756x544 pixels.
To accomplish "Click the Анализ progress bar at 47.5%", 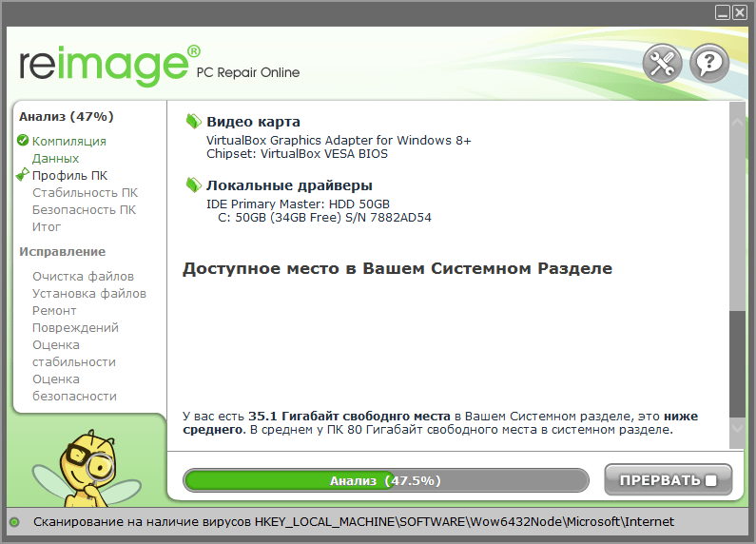I will (x=386, y=480).
